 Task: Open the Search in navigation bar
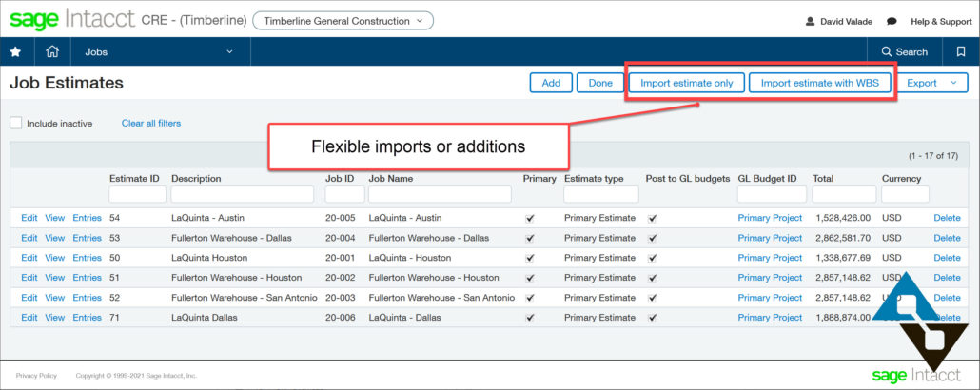pyautogui.click(x=905, y=52)
